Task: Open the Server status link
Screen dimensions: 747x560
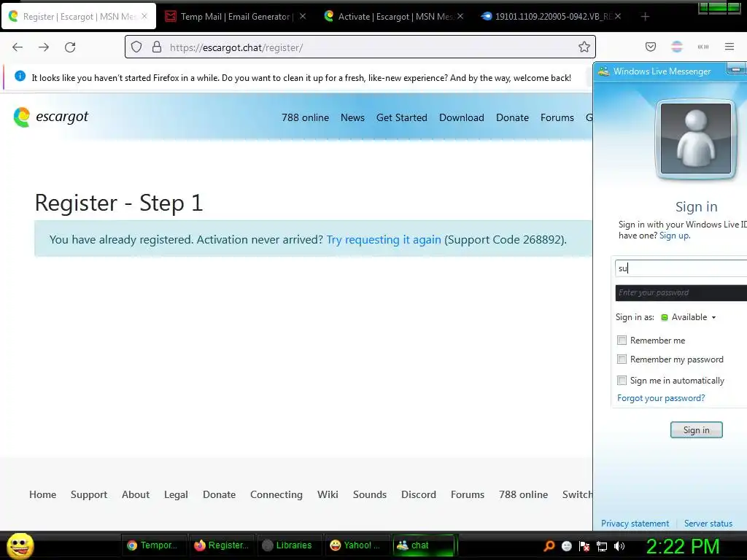Action: point(708,524)
